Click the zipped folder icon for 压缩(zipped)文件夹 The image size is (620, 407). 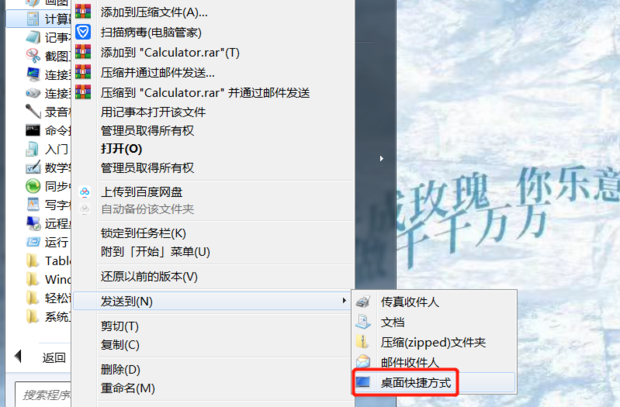point(362,342)
